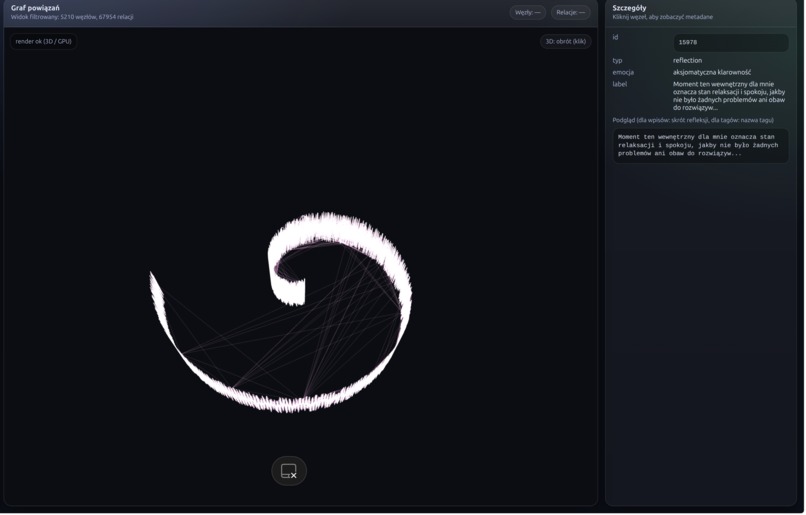806x515 pixels.
Task: Click the Podgląd caption above preview box
Action: tap(693, 120)
